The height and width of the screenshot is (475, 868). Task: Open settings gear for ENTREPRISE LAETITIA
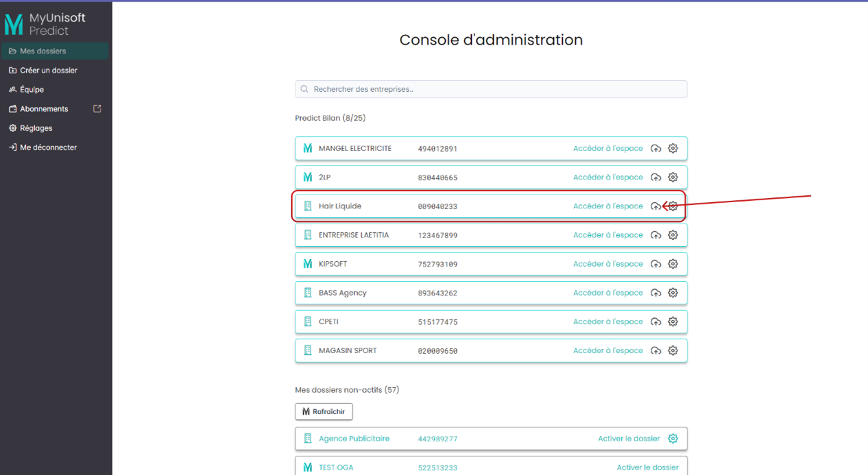tap(673, 234)
